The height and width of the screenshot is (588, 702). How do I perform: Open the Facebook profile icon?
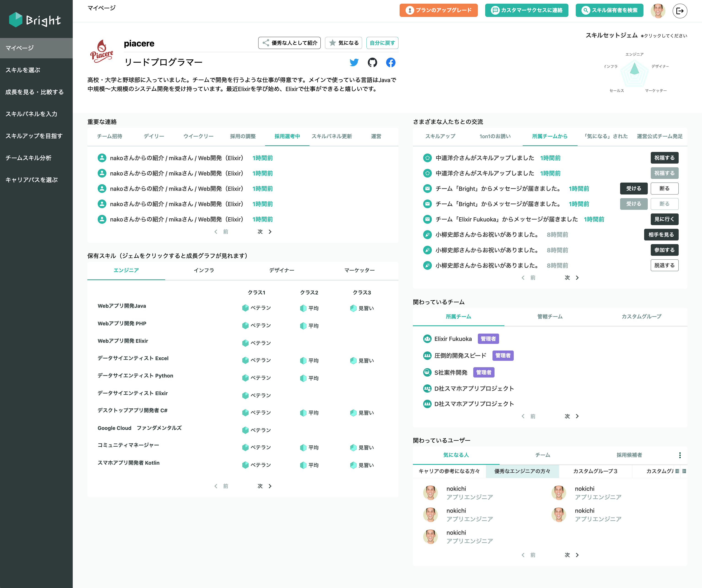pyautogui.click(x=390, y=62)
